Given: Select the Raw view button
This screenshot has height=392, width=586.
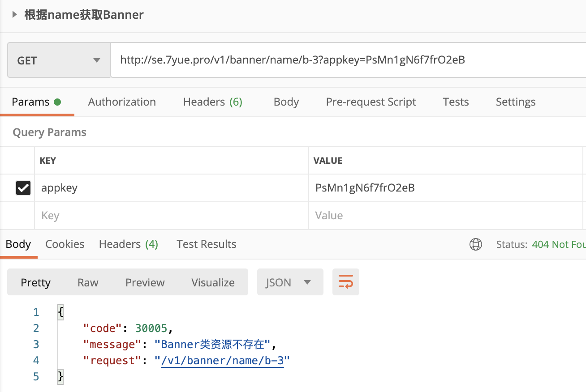Looking at the screenshot, I should pos(88,282).
